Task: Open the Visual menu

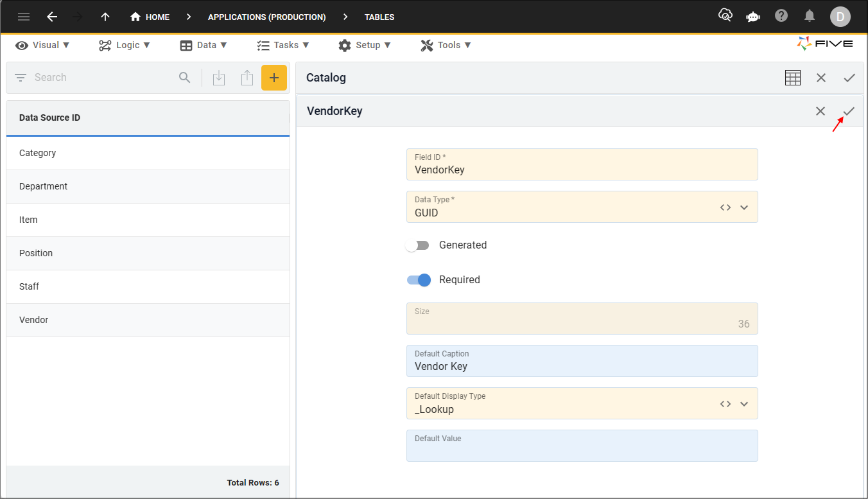Action: pos(43,45)
